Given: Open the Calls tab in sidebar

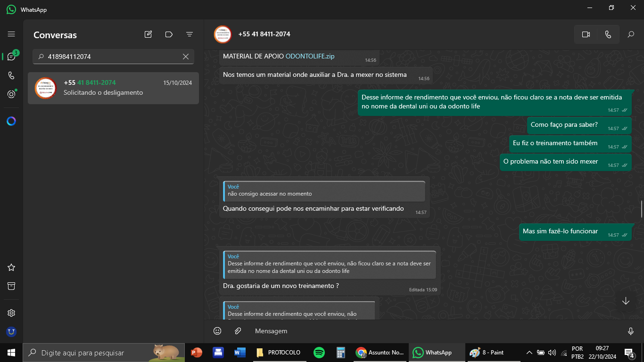Looking at the screenshot, I should pyautogui.click(x=11, y=75).
